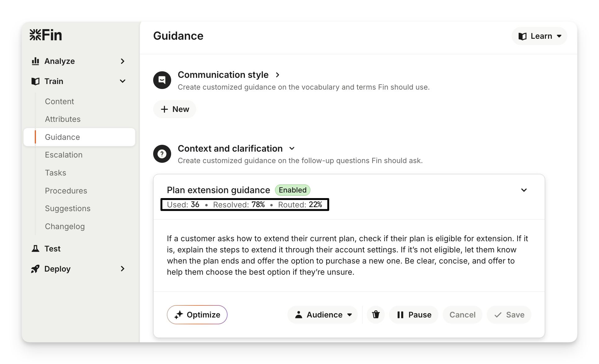Screen dimensions: 599x364
Task: Click the Deploy rocket icon
Action: (35, 269)
